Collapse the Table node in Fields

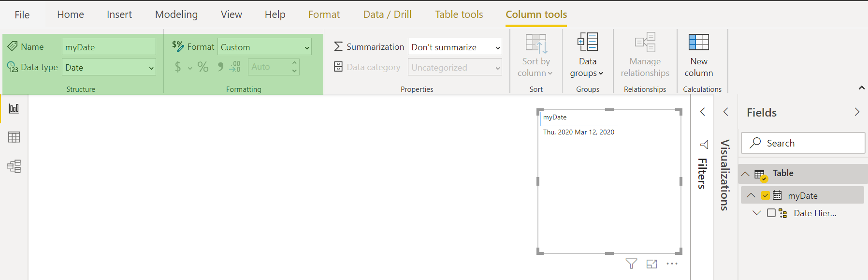[746, 174]
